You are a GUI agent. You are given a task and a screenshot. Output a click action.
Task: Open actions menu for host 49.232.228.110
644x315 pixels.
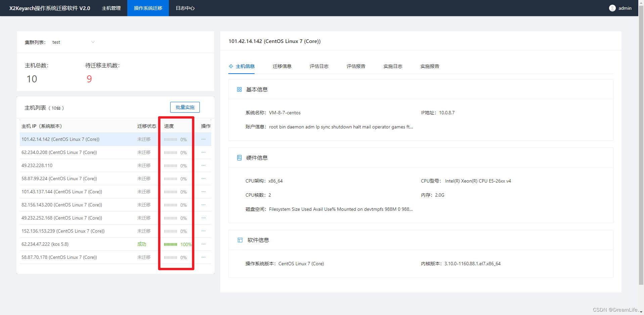[x=203, y=165]
